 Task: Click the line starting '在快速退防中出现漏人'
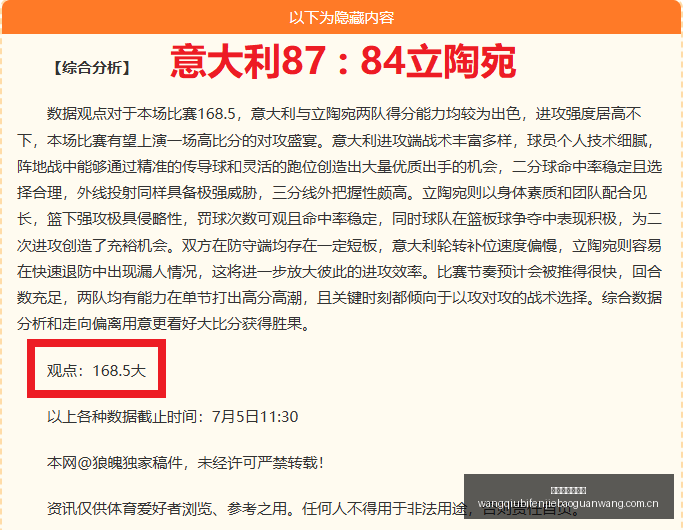tap(339, 272)
